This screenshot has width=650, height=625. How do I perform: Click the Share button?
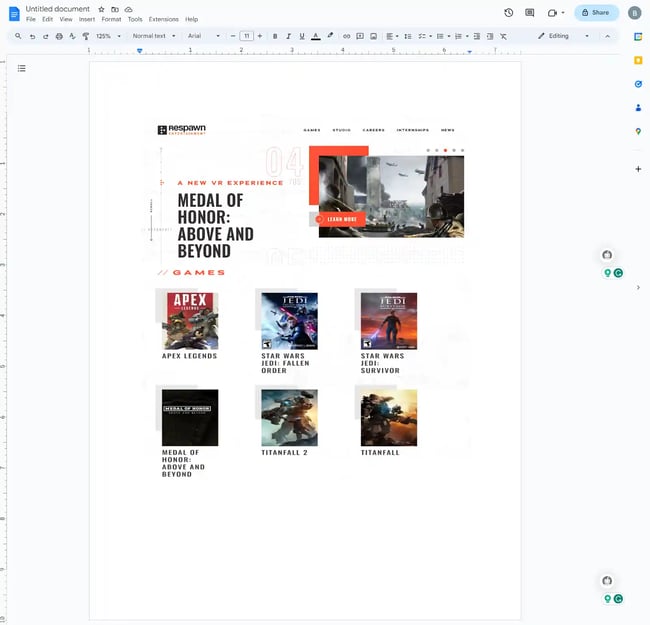point(596,13)
